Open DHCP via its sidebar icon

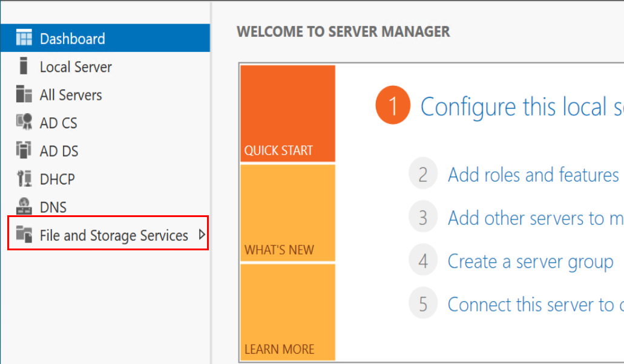pos(24,179)
